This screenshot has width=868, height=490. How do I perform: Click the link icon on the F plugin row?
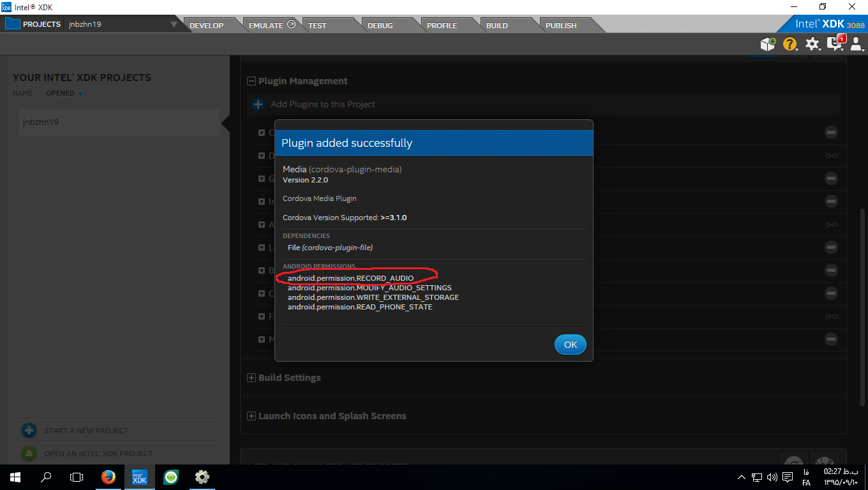[831, 316]
